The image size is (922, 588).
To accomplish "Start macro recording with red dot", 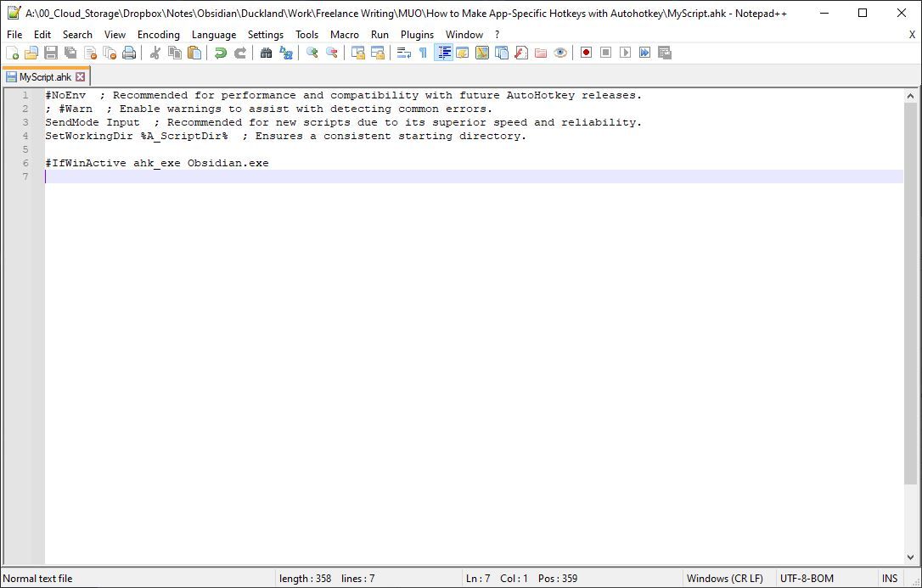I will point(587,53).
